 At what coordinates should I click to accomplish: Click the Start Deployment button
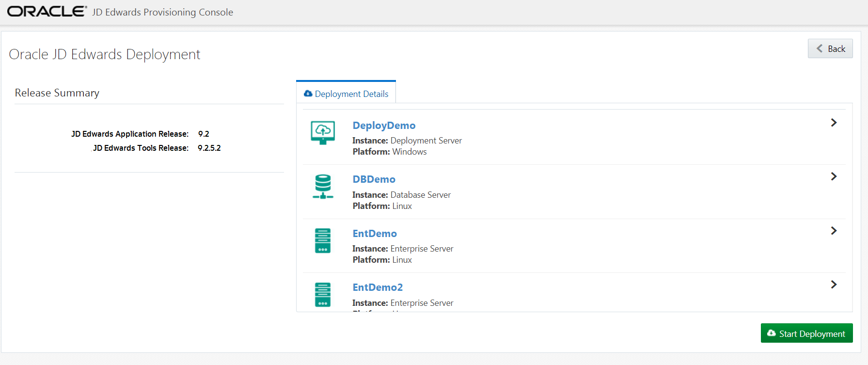[806, 333]
